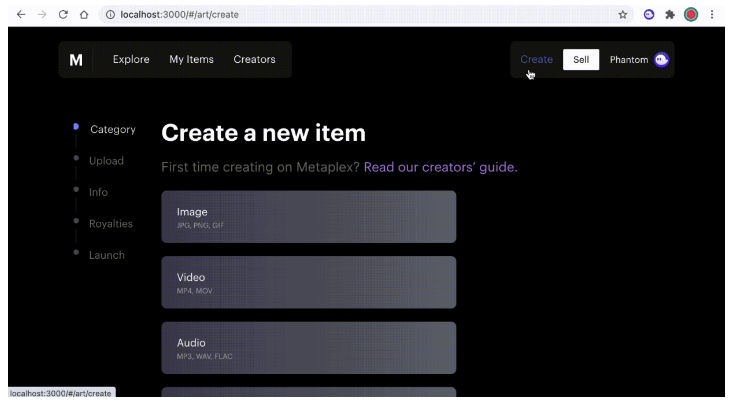Viewport: 739px width, 407px height.
Task: Go to My Items
Action: point(191,59)
